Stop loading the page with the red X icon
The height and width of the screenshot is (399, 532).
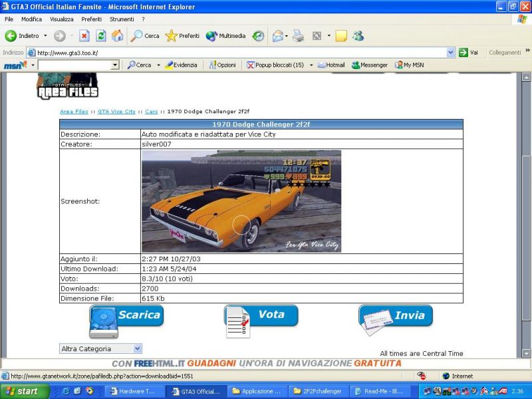(84, 36)
